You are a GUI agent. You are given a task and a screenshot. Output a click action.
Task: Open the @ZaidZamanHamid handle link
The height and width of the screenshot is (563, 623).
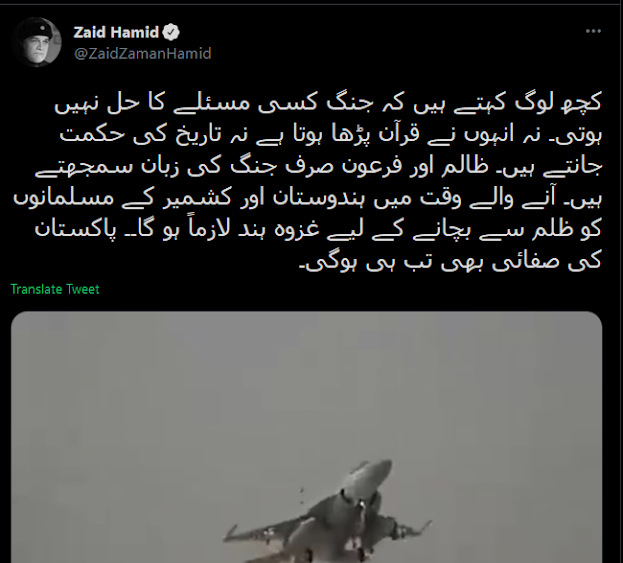143,53
